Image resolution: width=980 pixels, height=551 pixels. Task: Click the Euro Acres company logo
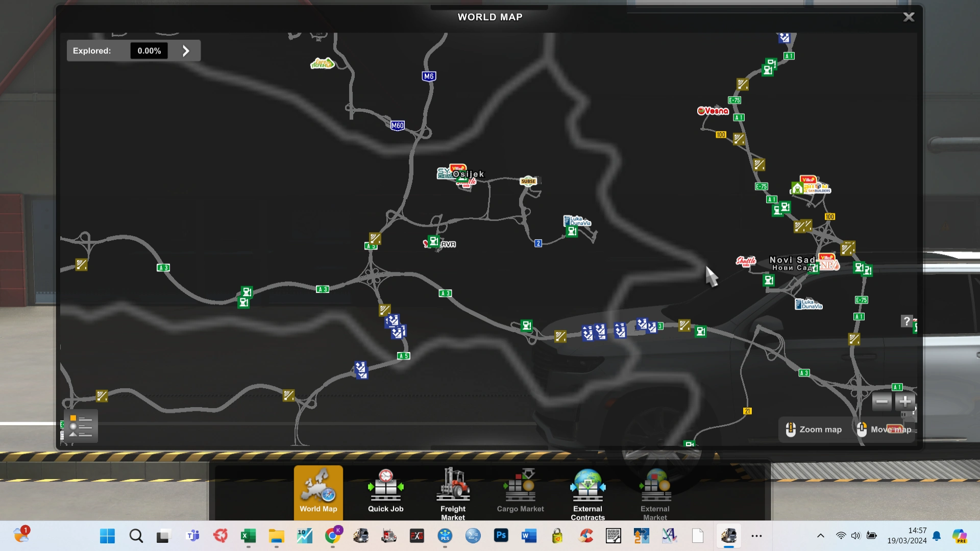pyautogui.click(x=322, y=64)
